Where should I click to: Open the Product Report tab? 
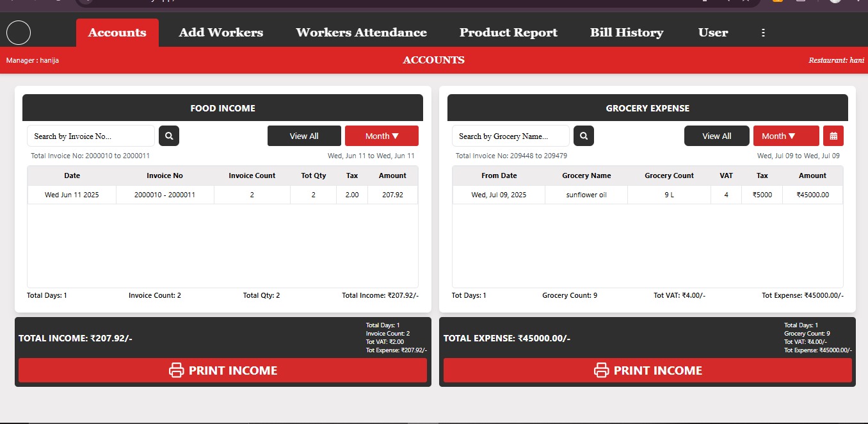(508, 33)
